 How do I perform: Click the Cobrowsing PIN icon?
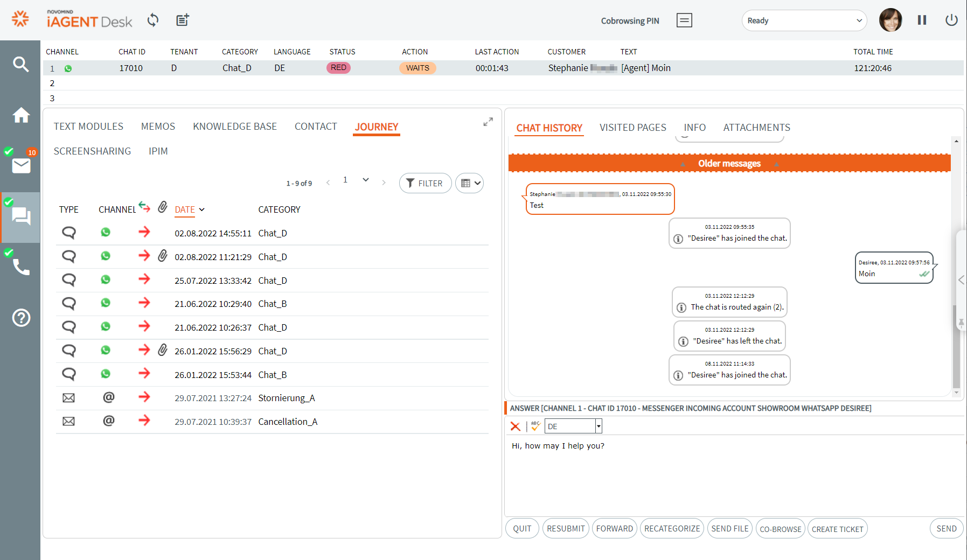click(684, 20)
